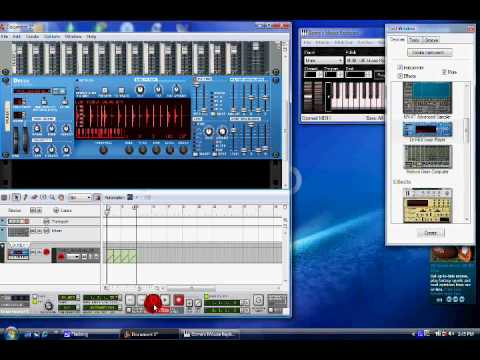This screenshot has width=480, height=360.
Task: Open the Create menu in Reason
Action: pyautogui.click(x=32, y=36)
